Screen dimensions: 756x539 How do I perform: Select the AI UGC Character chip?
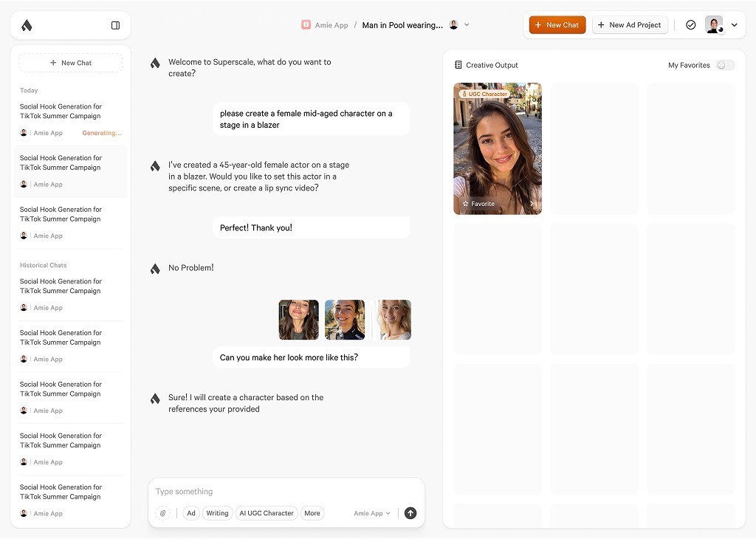[x=266, y=513]
